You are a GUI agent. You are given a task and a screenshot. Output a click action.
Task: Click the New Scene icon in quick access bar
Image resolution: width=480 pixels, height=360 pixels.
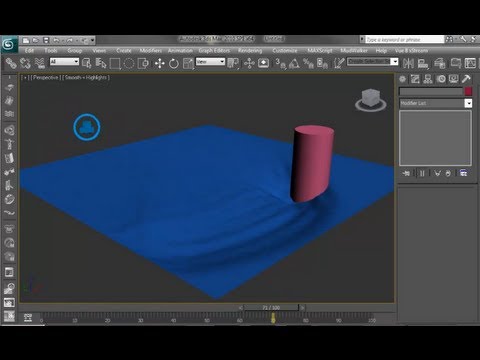pyautogui.click(x=26, y=40)
